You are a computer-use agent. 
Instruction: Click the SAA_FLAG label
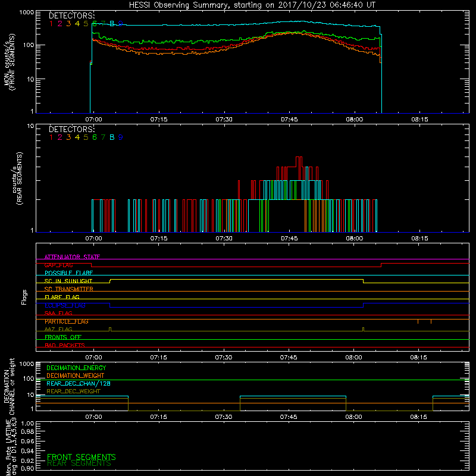tap(58, 314)
